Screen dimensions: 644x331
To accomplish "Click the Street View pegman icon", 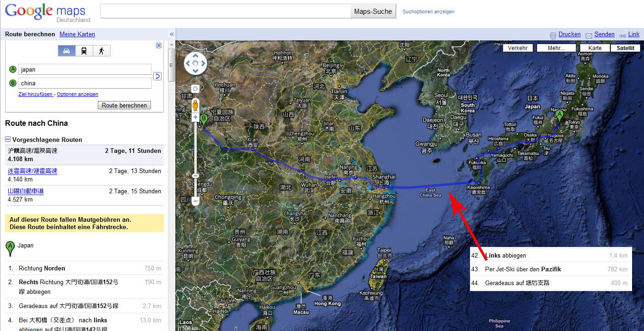I will (195, 106).
